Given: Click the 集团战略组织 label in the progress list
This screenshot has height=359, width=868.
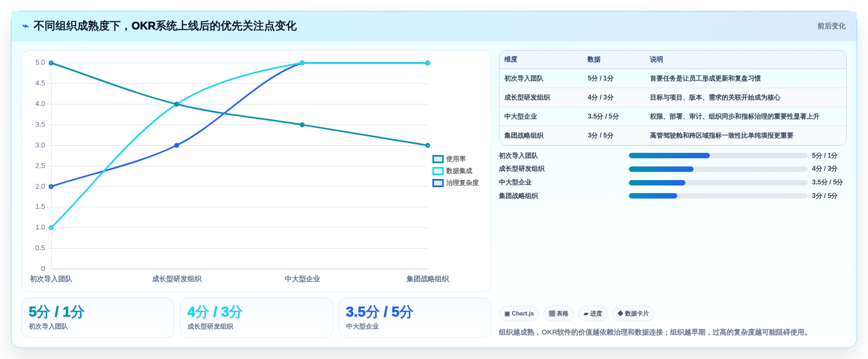Looking at the screenshot, I should tap(519, 196).
